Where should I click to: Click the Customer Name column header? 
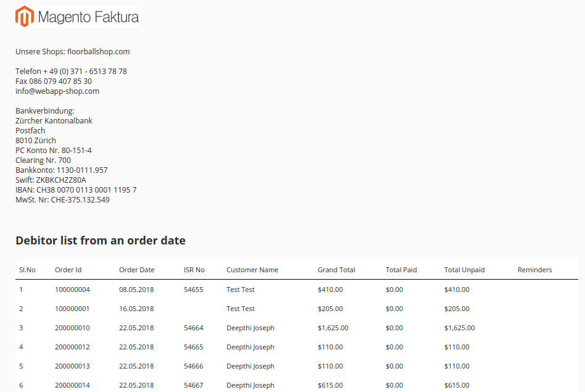coord(252,270)
